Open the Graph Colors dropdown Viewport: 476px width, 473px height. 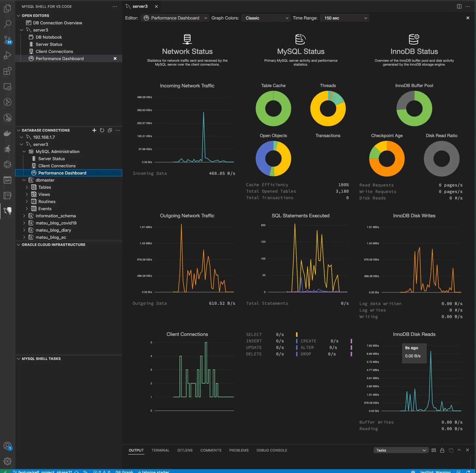(265, 18)
